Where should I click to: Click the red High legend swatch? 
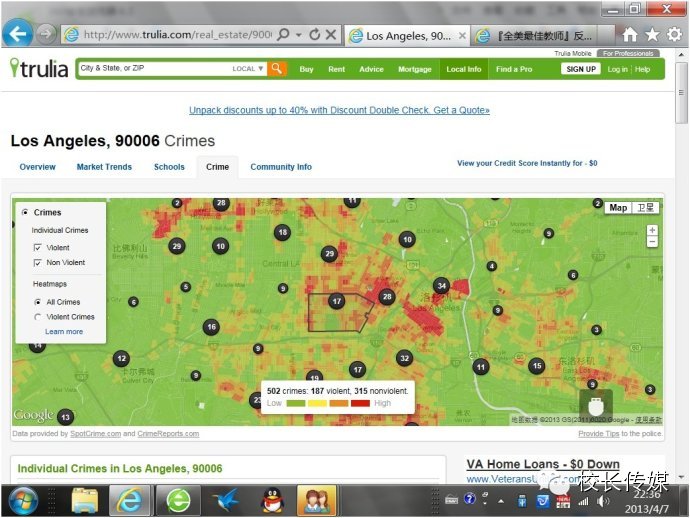(x=360, y=403)
